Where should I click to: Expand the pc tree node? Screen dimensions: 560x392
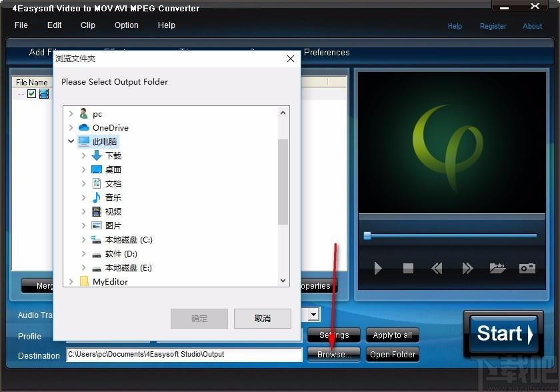(x=71, y=113)
